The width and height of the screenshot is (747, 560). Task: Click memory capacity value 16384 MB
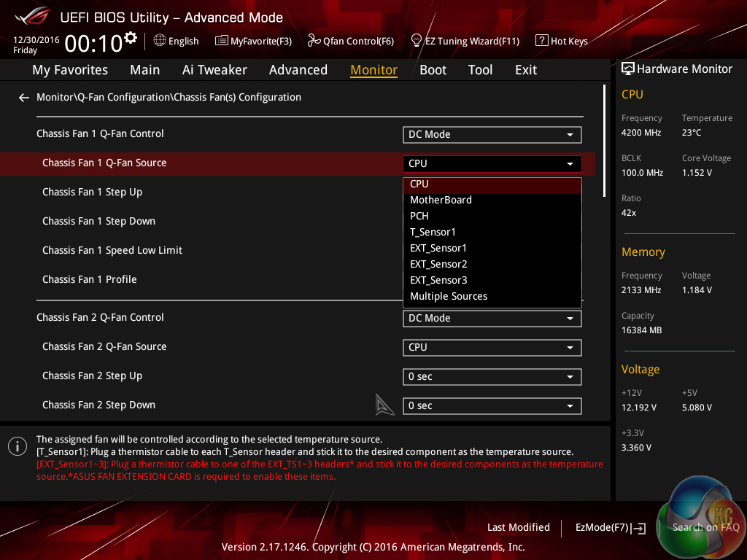(641, 330)
